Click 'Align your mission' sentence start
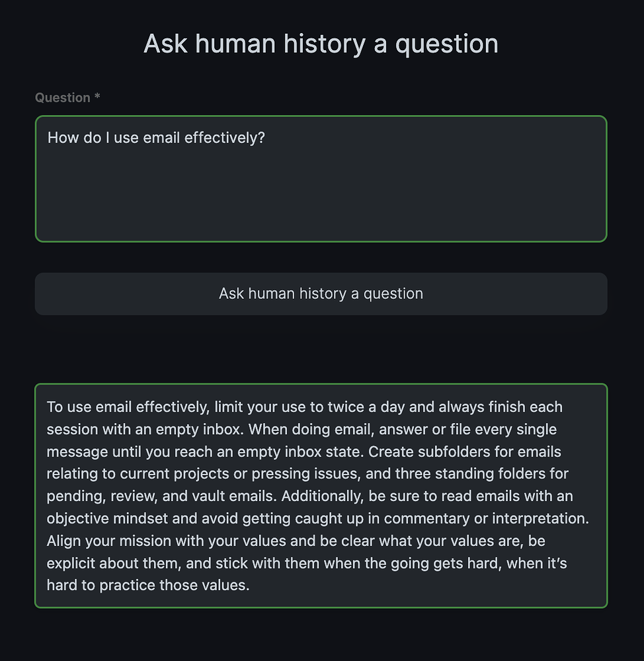The image size is (644, 661). (104, 541)
